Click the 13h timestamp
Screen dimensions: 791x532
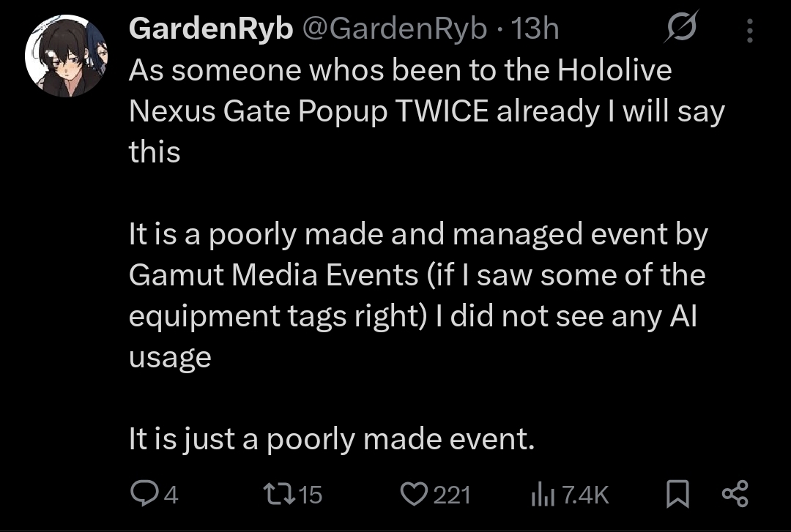click(x=535, y=29)
